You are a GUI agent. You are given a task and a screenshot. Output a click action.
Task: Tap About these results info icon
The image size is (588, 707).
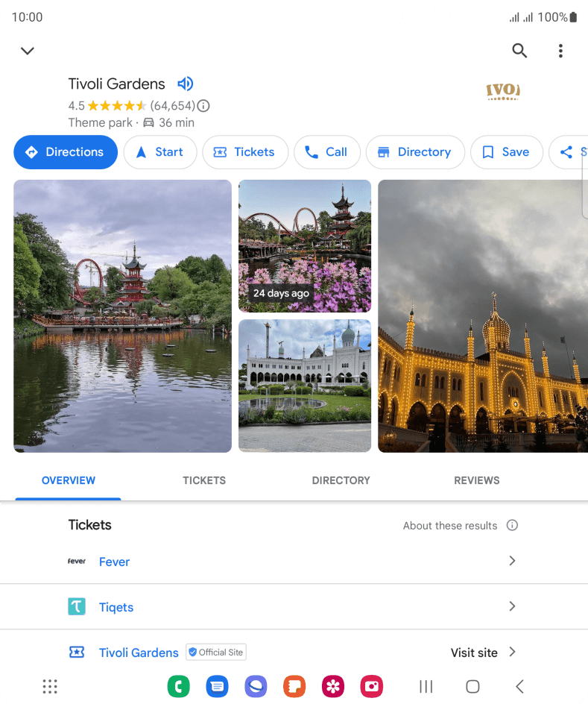click(x=512, y=525)
